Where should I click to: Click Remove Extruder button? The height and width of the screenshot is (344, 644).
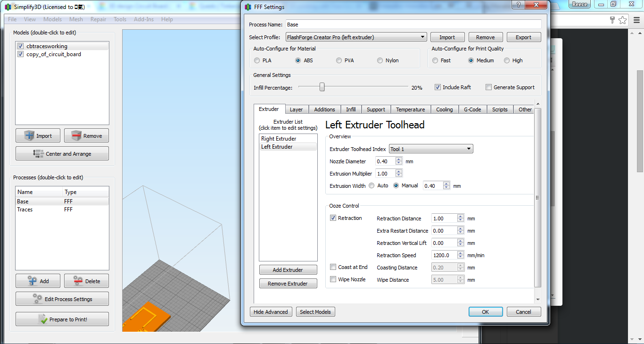288,284
